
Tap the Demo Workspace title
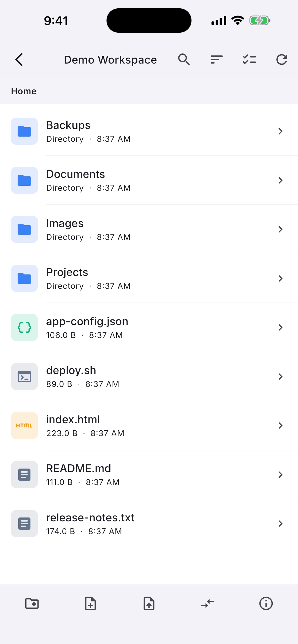click(110, 60)
